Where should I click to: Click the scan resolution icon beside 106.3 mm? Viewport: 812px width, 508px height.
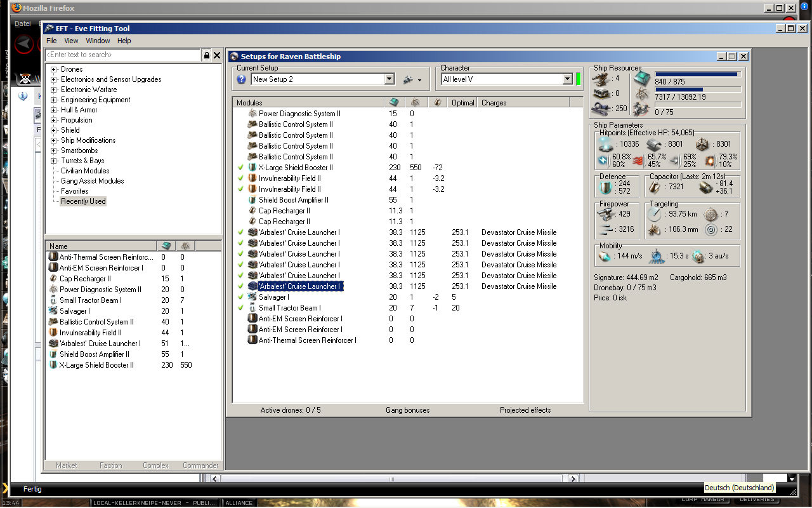coord(655,230)
